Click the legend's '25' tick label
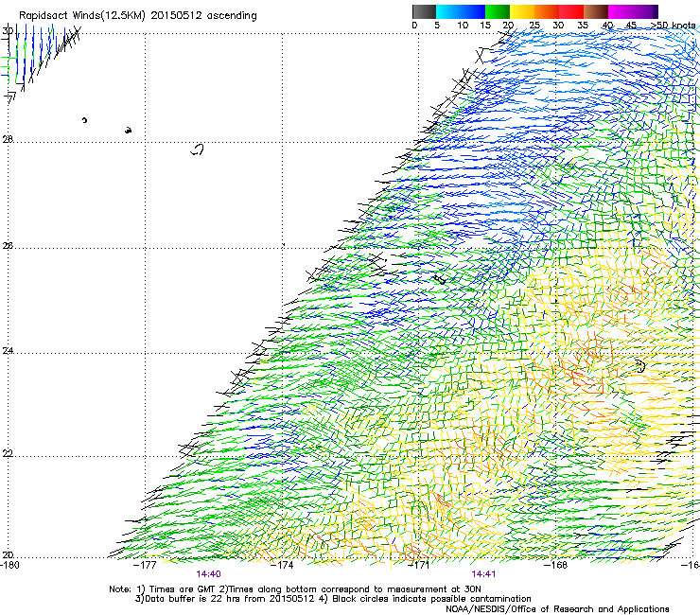The image size is (700, 615). coord(534,25)
